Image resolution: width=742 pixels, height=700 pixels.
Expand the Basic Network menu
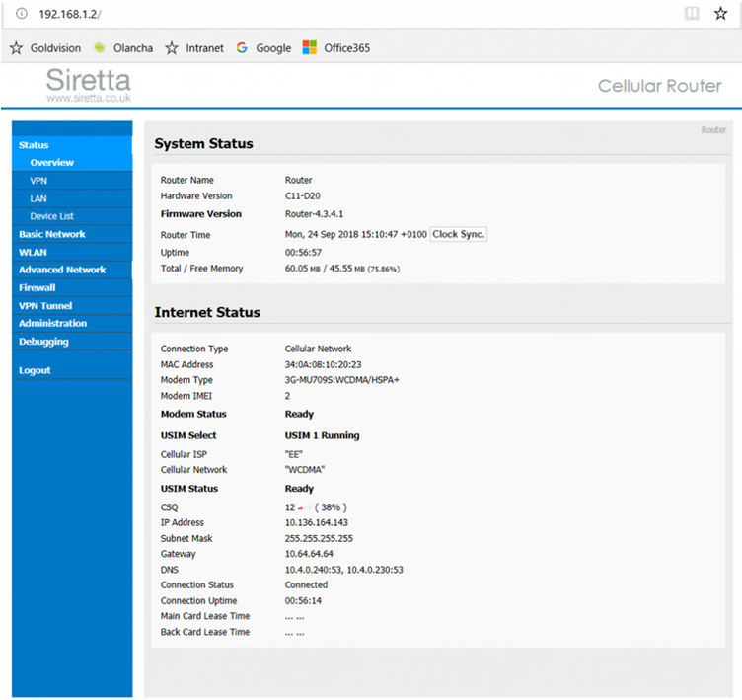[72, 234]
